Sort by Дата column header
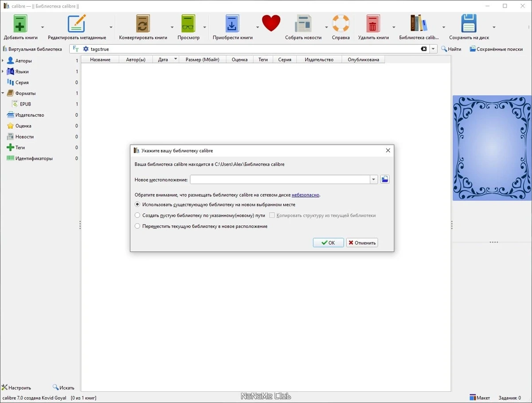This screenshot has height=403, width=532. [x=166, y=59]
